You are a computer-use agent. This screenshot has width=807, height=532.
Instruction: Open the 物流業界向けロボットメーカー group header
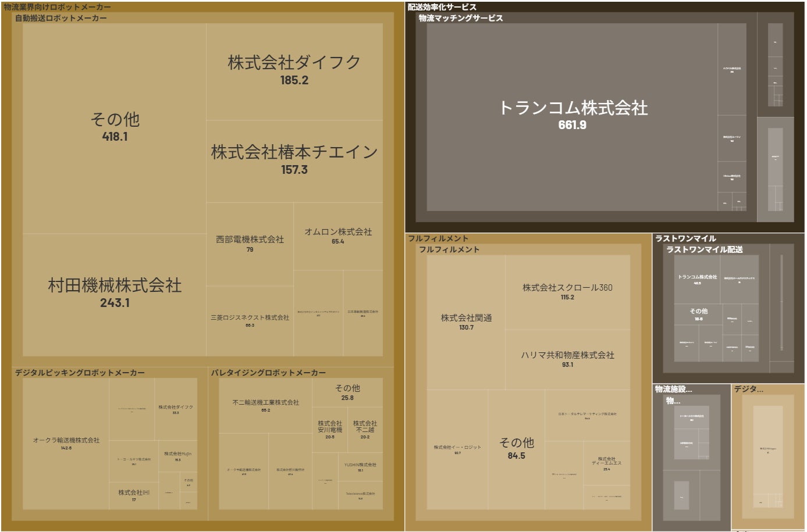(57, 7)
